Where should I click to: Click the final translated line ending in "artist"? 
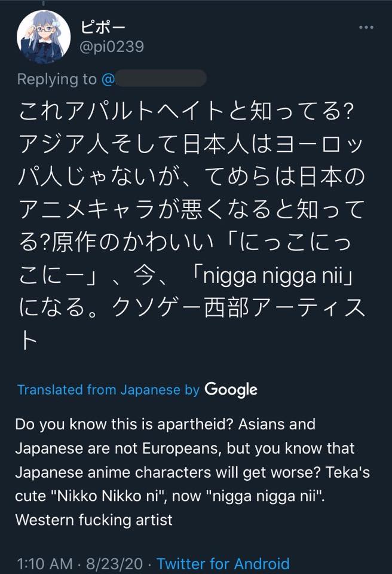click(94, 520)
